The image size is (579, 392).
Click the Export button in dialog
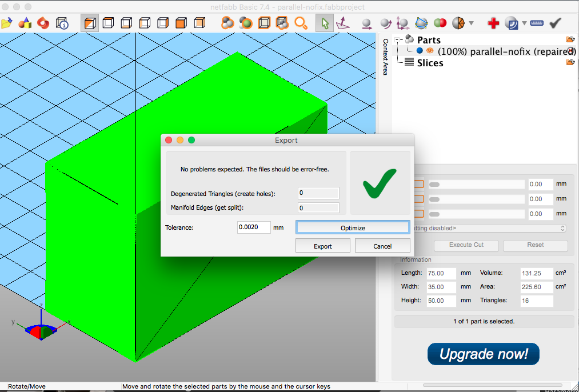click(x=323, y=246)
